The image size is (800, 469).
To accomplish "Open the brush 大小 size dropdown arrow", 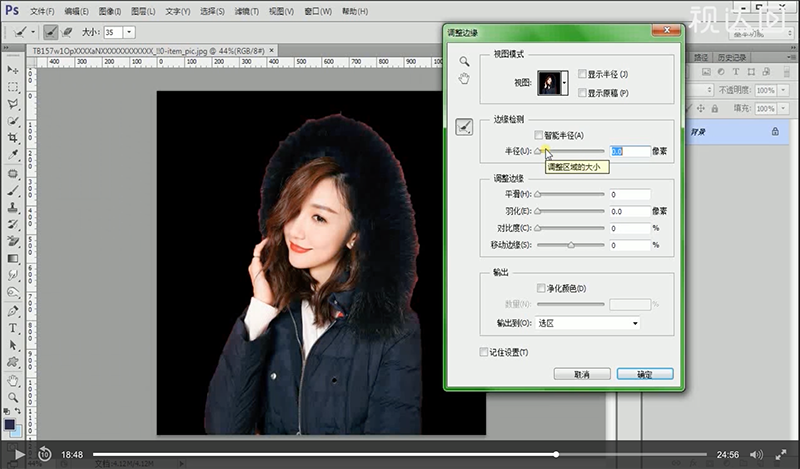I will (x=129, y=32).
